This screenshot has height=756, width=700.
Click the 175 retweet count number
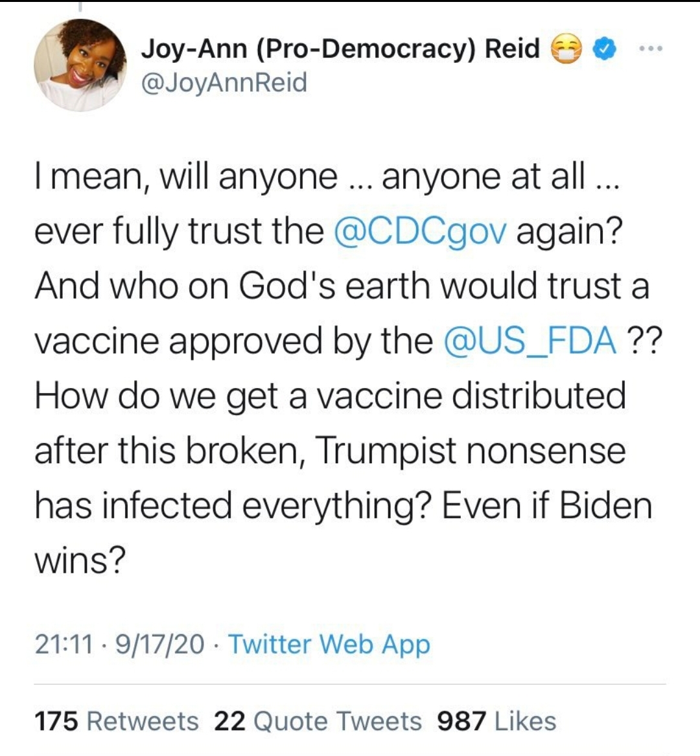56,721
